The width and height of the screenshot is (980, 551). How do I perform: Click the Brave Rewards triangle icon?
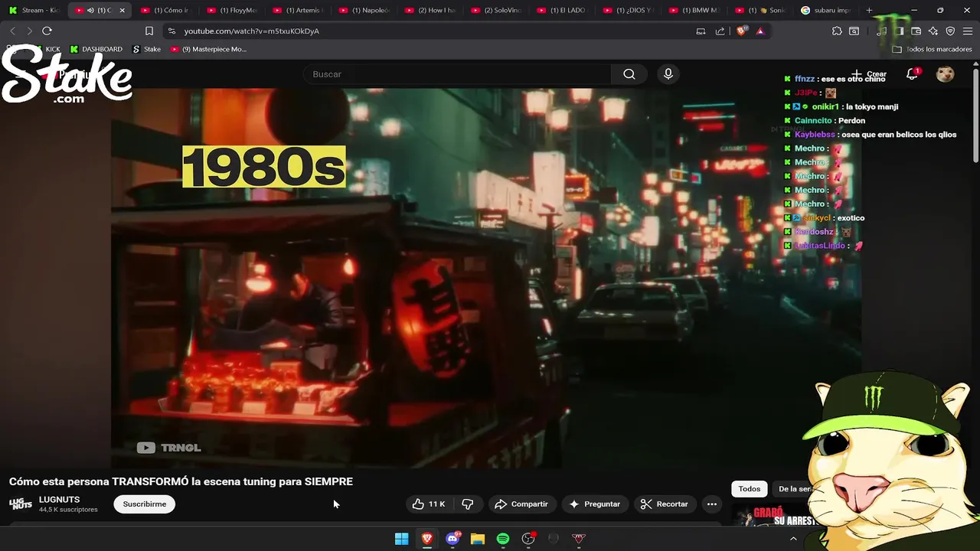click(759, 31)
